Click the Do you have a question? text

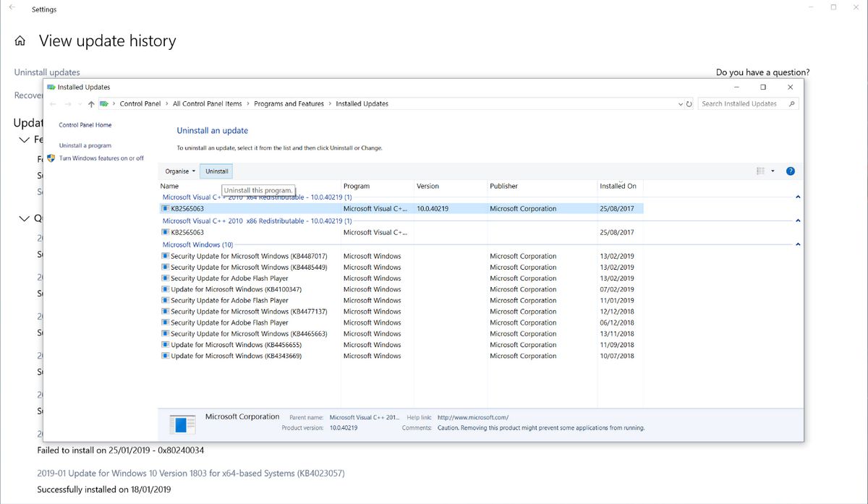[x=763, y=72]
